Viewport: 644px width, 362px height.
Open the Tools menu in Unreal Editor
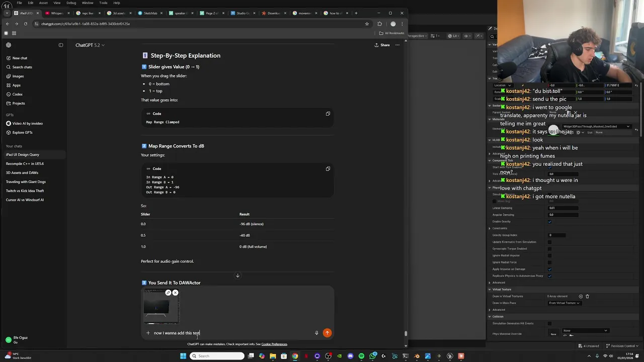point(103,3)
